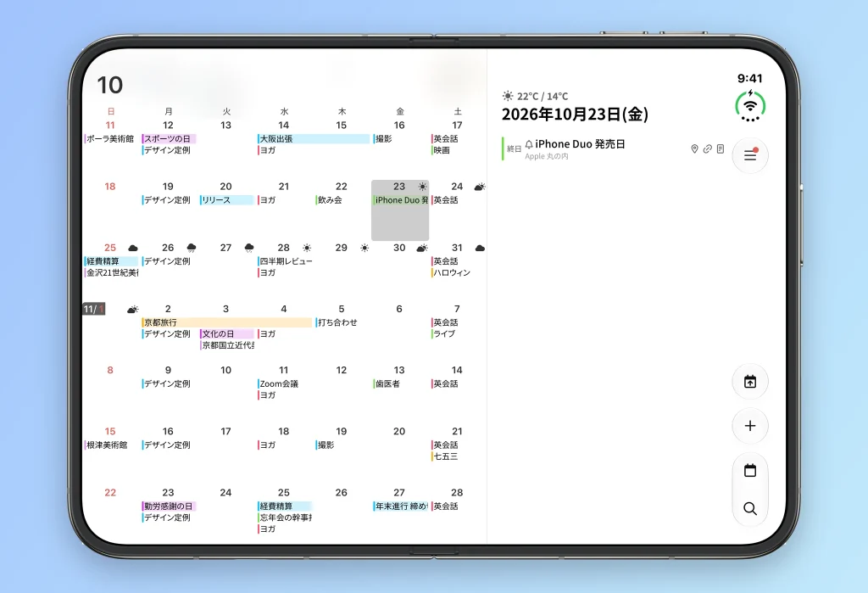Screen dimensions: 868x593
Task: Open the hamburger menu button with red dot
Action: (x=750, y=155)
